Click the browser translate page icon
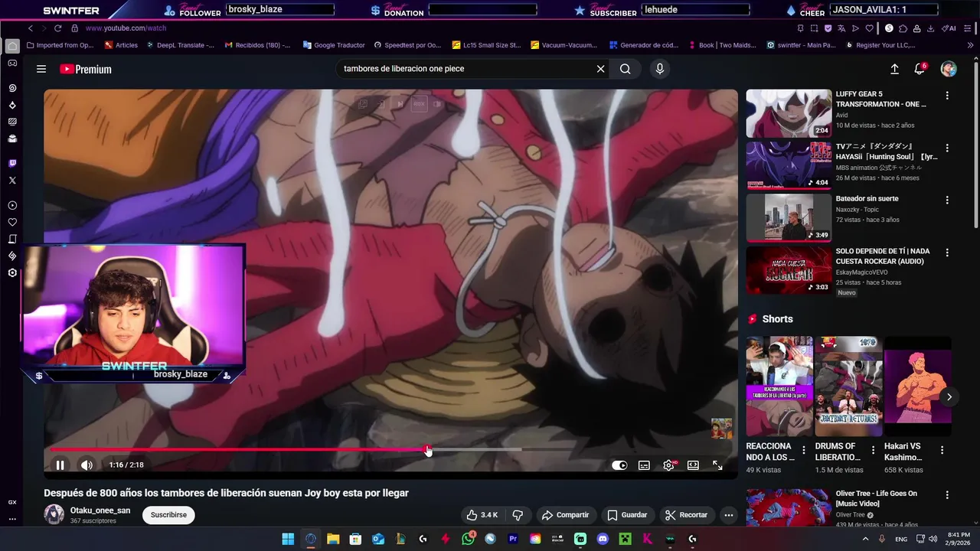 coord(841,28)
